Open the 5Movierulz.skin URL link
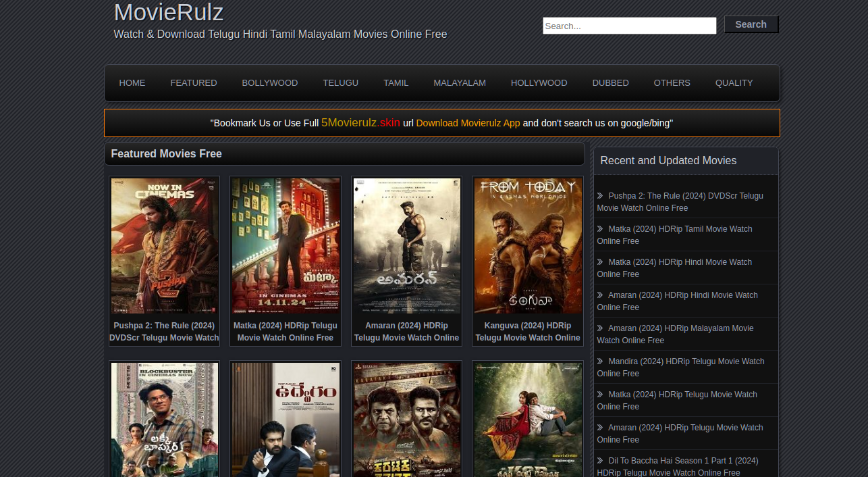This screenshot has width=868, height=477. [x=360, y=122]
